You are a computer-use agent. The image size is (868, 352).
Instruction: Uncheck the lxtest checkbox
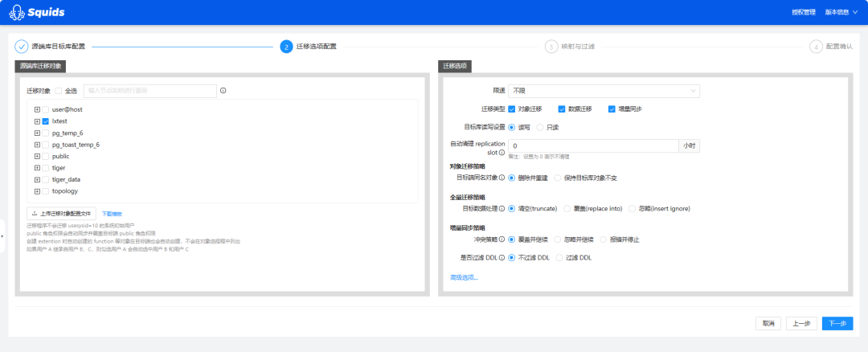(x=45, y=121)
